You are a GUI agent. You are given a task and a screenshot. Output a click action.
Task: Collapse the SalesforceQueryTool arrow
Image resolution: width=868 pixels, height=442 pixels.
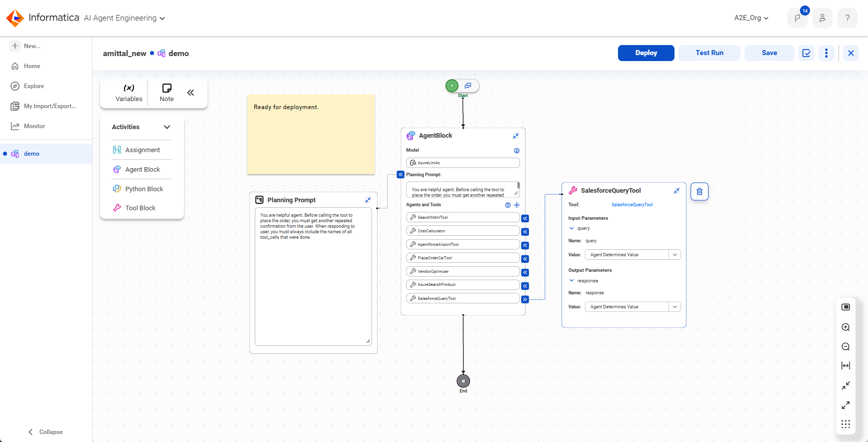525,299
